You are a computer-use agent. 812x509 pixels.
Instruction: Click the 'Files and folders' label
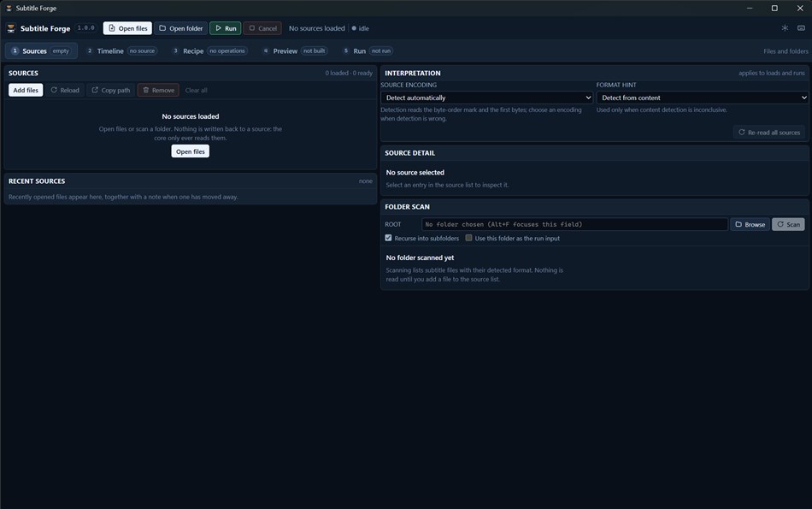(x=786, y=51)
